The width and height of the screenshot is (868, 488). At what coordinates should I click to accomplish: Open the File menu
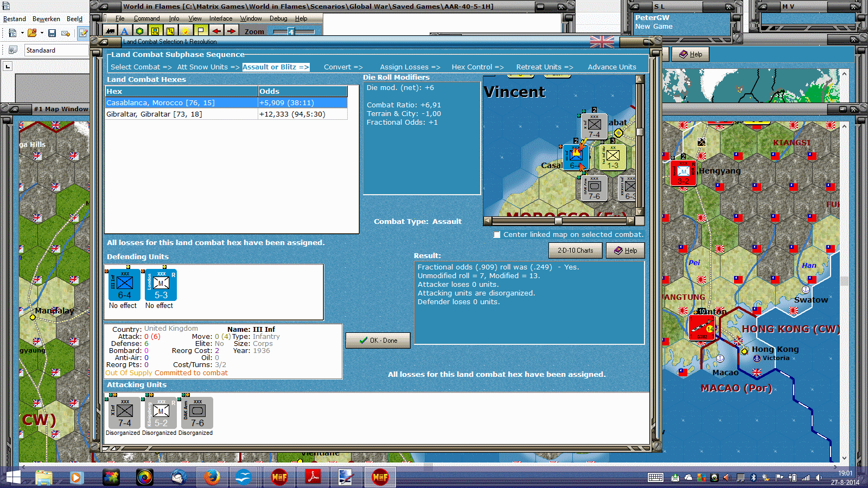click(x=120, y=18)
